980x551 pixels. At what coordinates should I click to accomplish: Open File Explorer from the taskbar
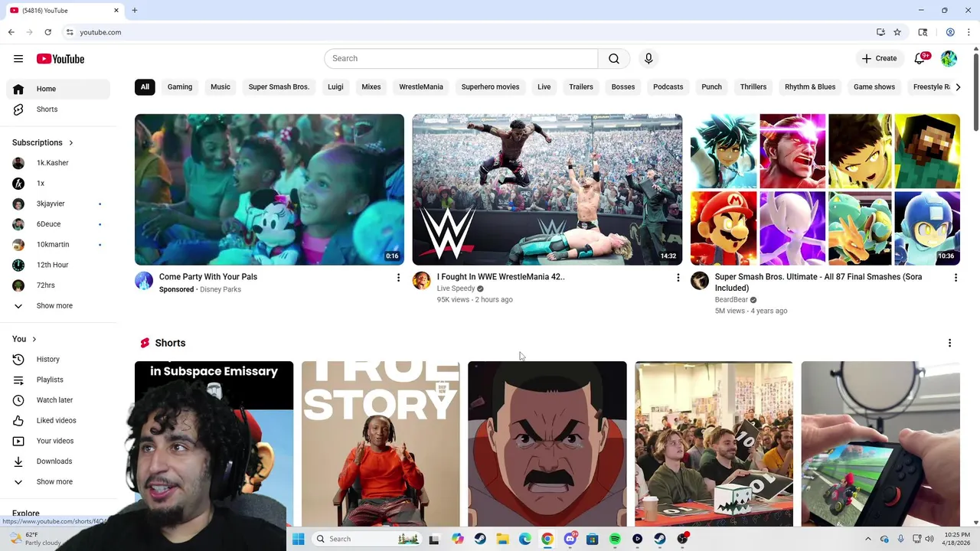click(502, 539)
